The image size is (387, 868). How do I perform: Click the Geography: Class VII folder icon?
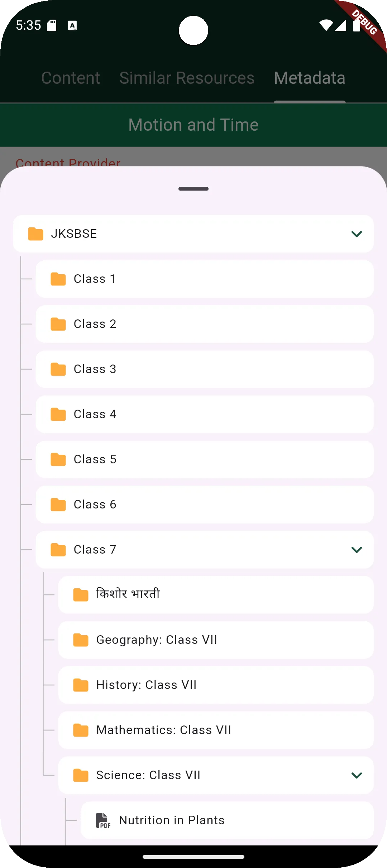[81, 640]
